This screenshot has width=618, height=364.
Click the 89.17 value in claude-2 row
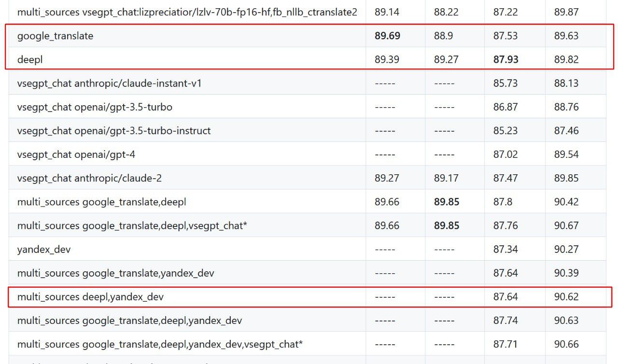coord(446,178)
